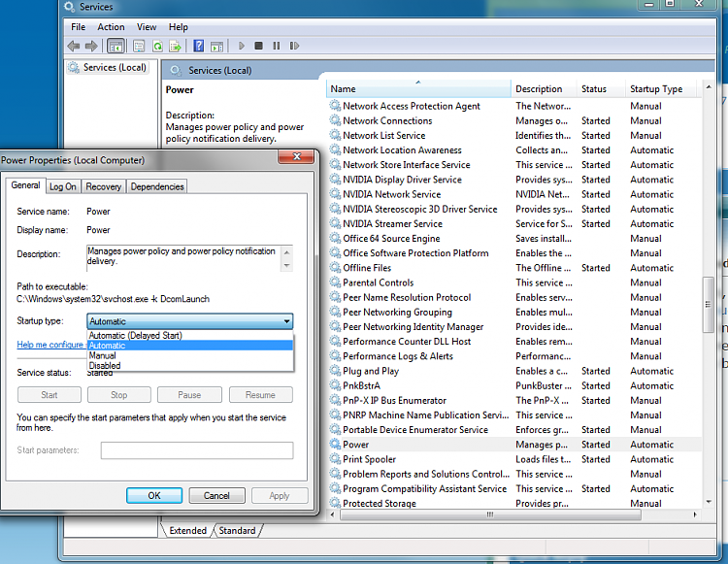Toggle the console tree toolbar icon
The height and width of the screenshot is (564, 728).
pos(116,46)
